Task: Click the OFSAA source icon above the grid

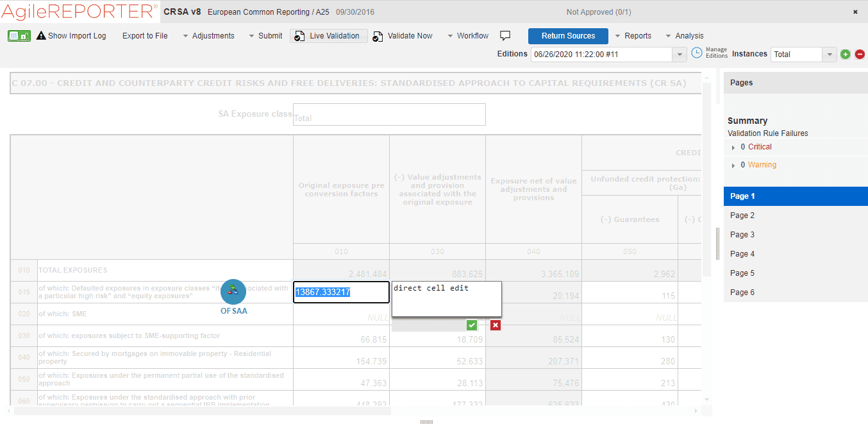Action: click(x=233, y=291)
